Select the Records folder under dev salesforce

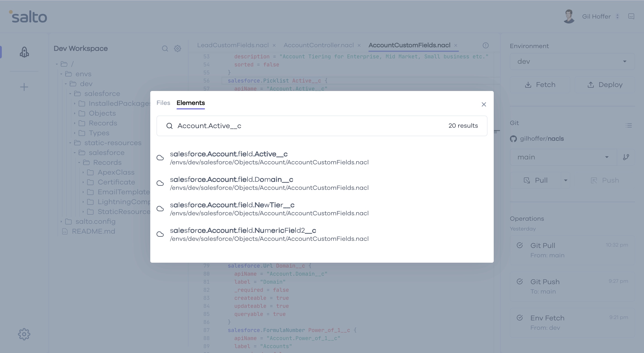point(103,123)
